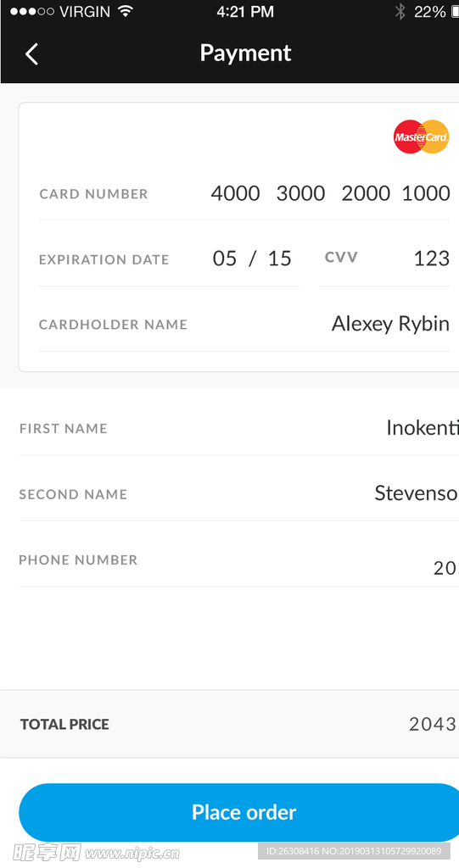Screen dimensions: 459x868
Task: Select the card number field
Action: pos(243,194)
